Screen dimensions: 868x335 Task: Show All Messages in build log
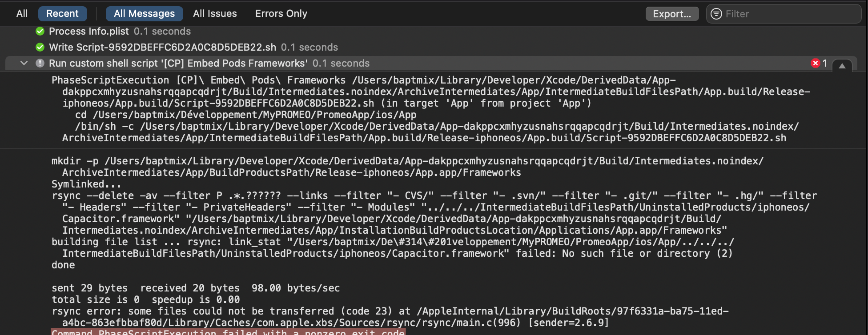(x=144, y=14)
